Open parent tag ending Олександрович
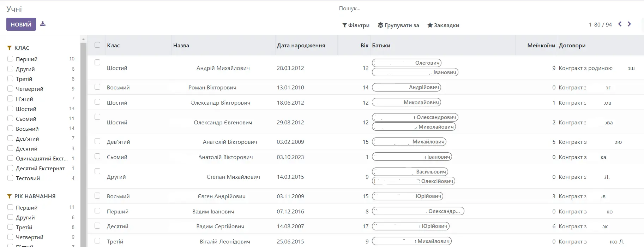 415,117
